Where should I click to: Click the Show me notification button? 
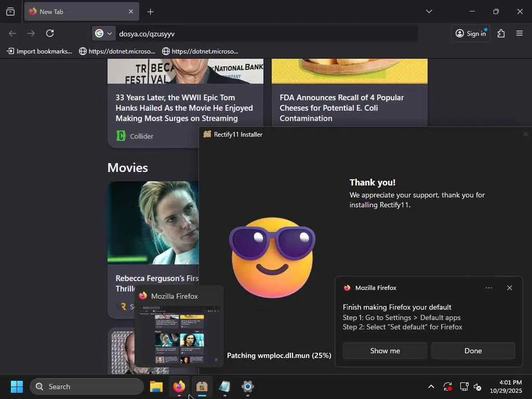tap(385, 351)
